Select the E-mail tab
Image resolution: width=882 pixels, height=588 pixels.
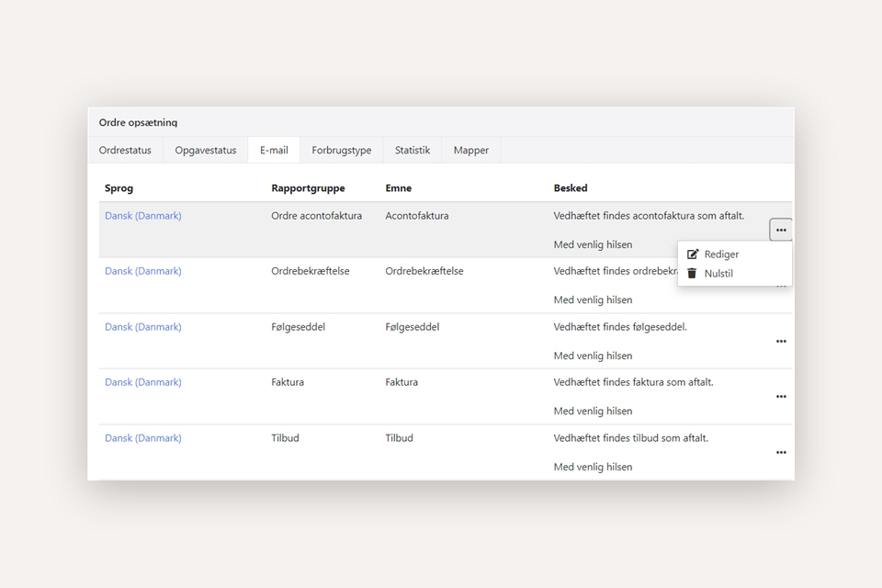coord(274,150)
